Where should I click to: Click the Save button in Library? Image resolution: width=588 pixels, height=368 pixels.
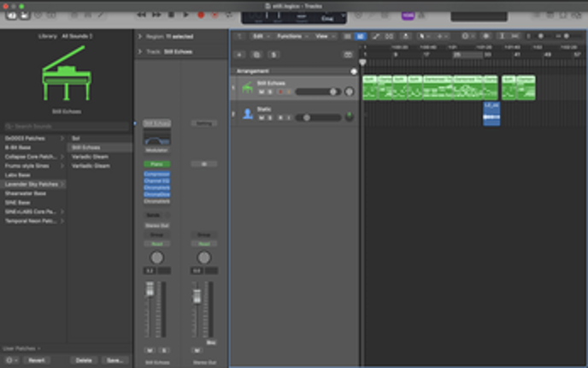[114, 360]
